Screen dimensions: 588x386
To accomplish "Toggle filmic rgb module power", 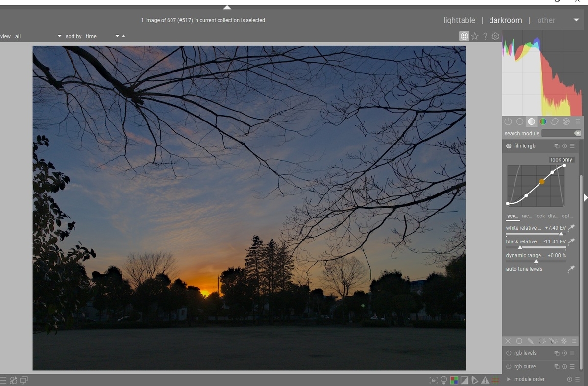I will [x=509, y=146].
